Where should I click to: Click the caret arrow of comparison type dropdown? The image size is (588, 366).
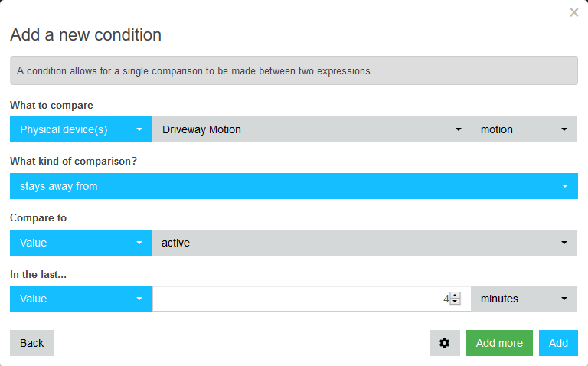(x=565, y=186)
